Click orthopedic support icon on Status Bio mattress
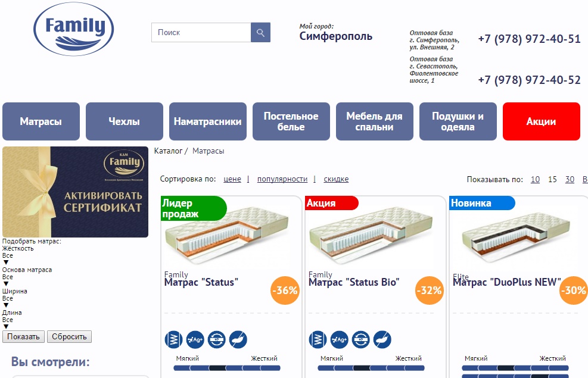 click(382, 340)
